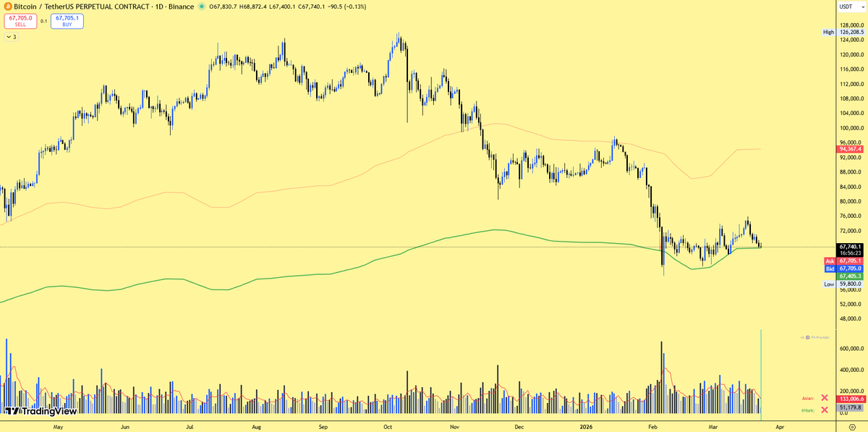This screenshot has height=432, width=868.
Task: Click the 2026 year marker on time axis
Action: point(587,427)
